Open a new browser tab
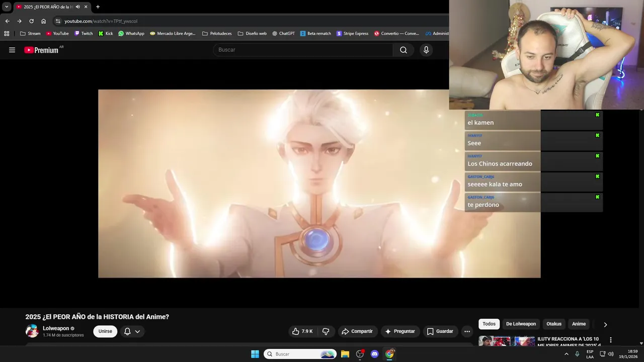The width and height of the screenshot is (644, 362). point(98,7)
